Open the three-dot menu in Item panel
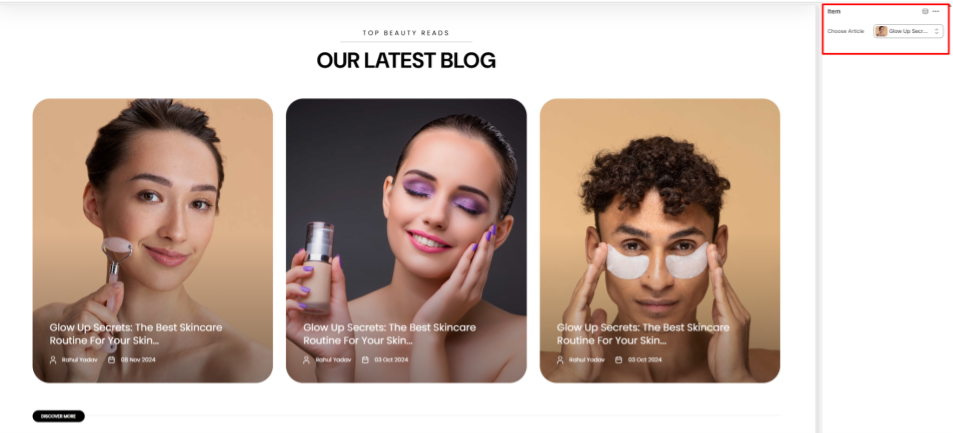Screen dimensions: 953x433 pos(936,11)
